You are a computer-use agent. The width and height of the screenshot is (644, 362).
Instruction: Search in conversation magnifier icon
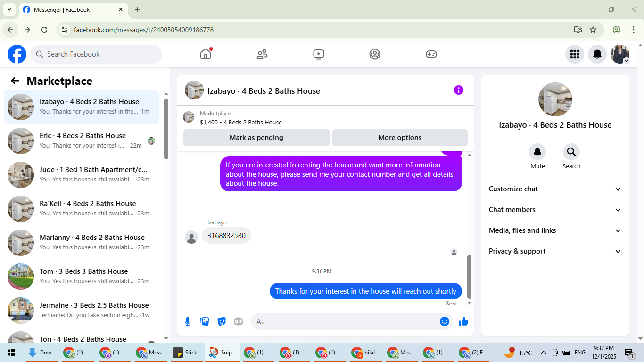point(571,152)
